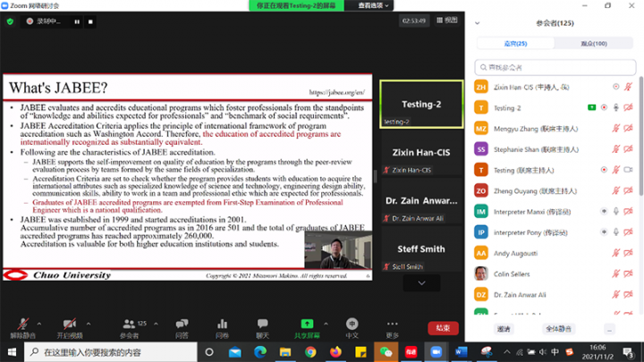The width and height of the screenshot is (644, 362).
Task: Toggle Testing-2 camera icon in list
Action: coord(628,107)
